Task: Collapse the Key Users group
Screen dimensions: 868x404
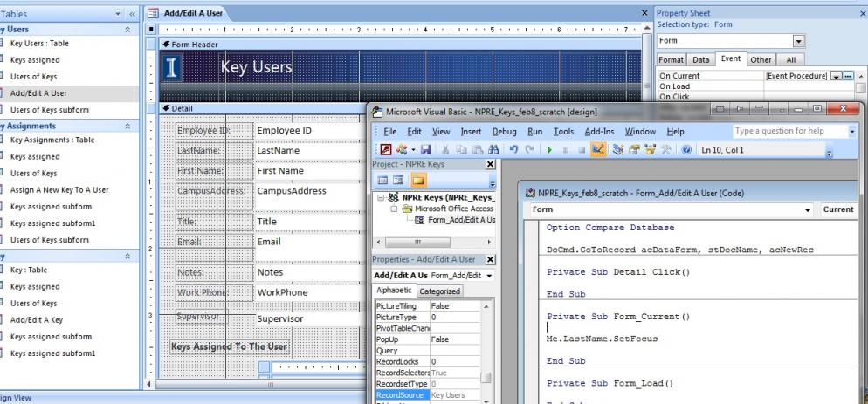Action: 127,30
